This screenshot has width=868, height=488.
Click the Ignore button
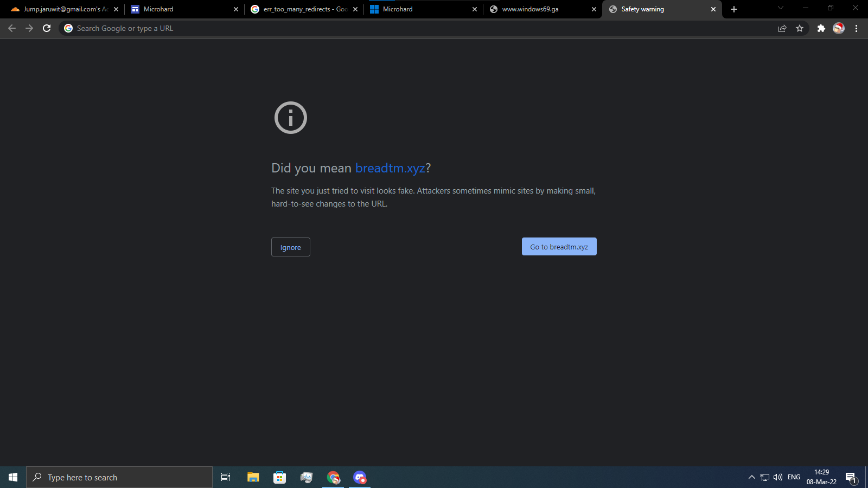click(x=291, y=247)
